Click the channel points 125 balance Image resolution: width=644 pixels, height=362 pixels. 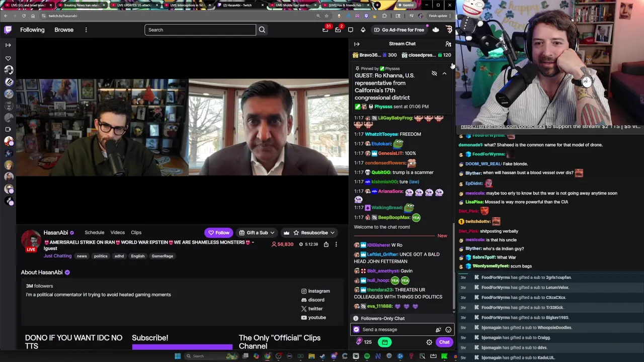tap(364, 342)
